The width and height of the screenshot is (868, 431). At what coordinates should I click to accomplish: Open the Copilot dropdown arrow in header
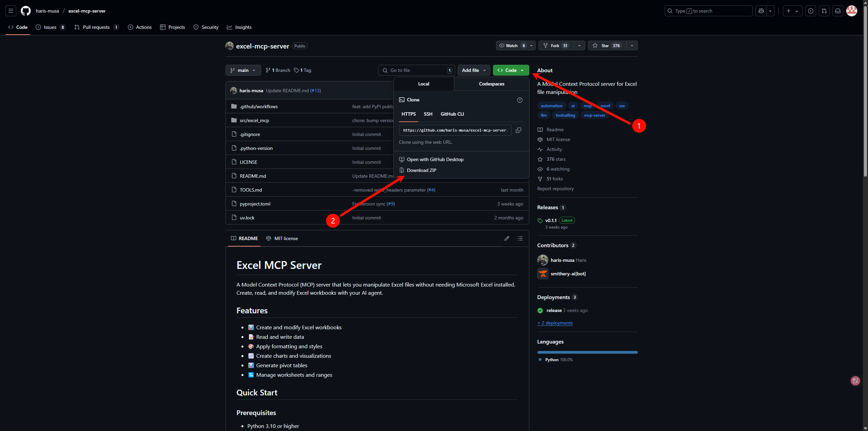pos(771,11)
